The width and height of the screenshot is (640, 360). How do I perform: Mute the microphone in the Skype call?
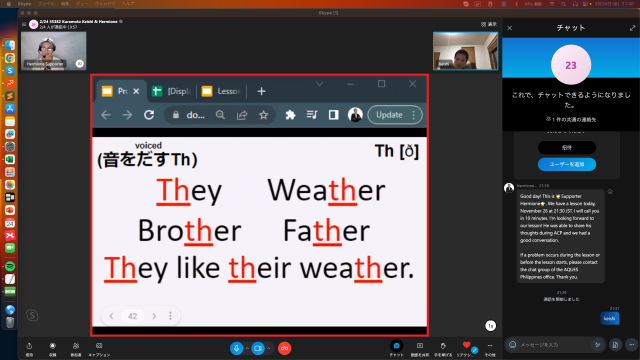pyautogui.click(x=236, y=348)
